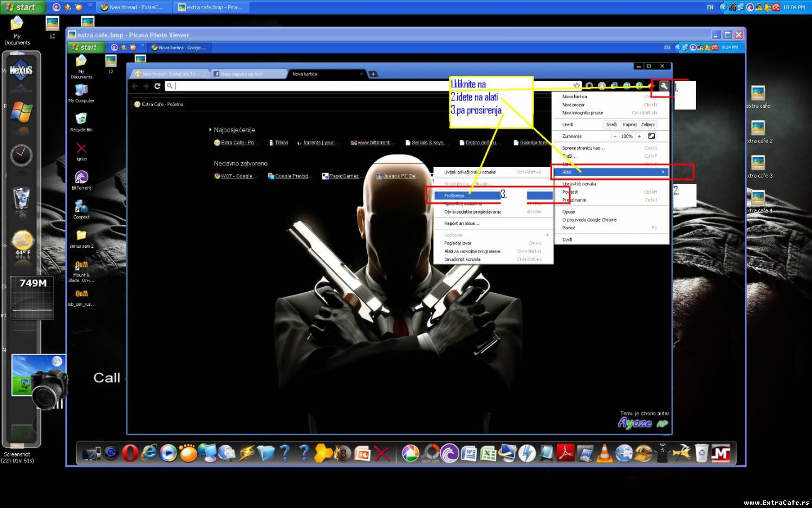Image resolution: width=812 pixels, height=508 pixels.
Task: Switch to the Nova kartica tab
Action: [325, 74]
